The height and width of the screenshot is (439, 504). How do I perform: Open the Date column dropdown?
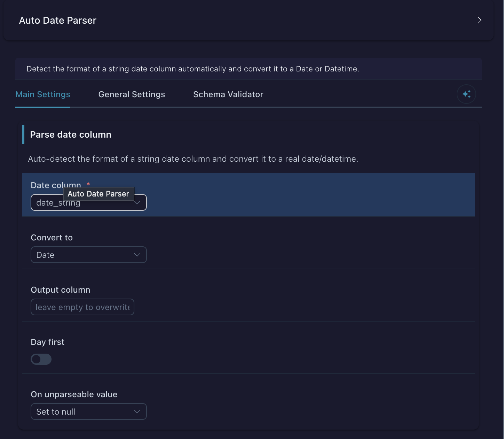pyautogui.click(x=89, y=202)
